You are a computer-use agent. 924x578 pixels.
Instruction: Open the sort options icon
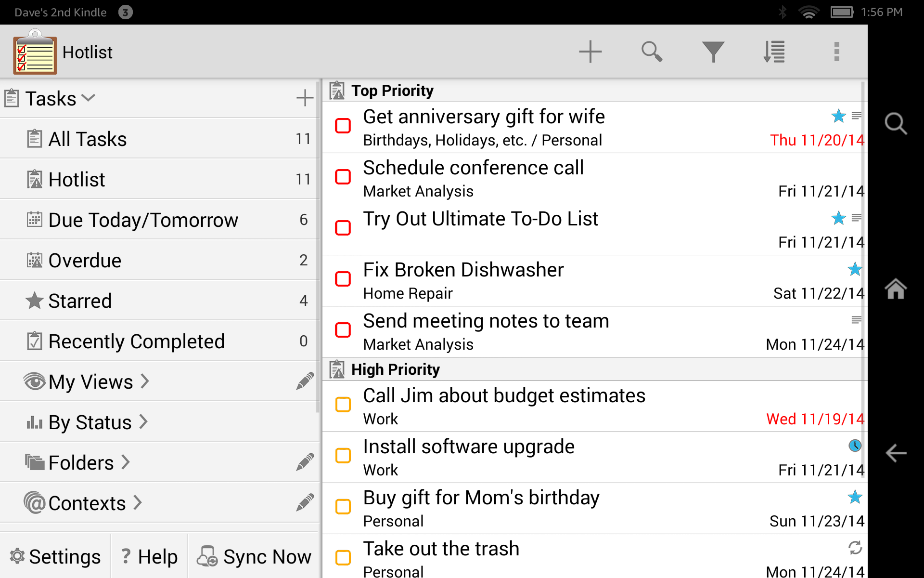[775, 51]
